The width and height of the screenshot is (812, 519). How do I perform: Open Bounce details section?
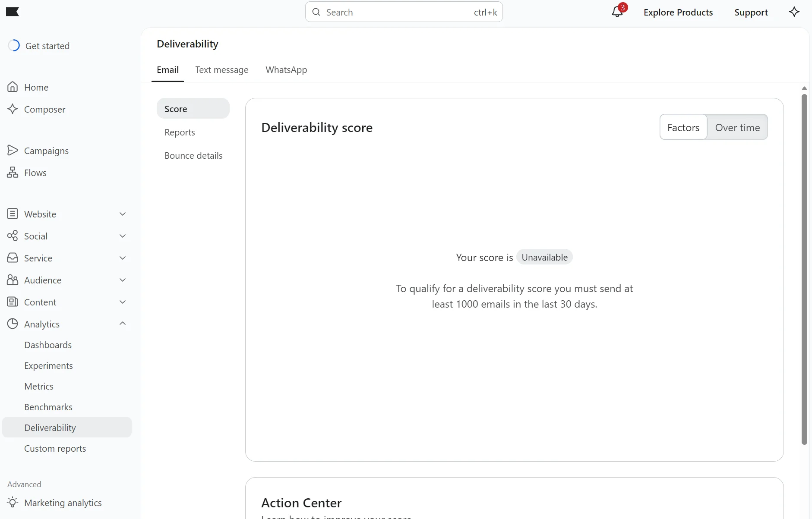coord(193,156)
